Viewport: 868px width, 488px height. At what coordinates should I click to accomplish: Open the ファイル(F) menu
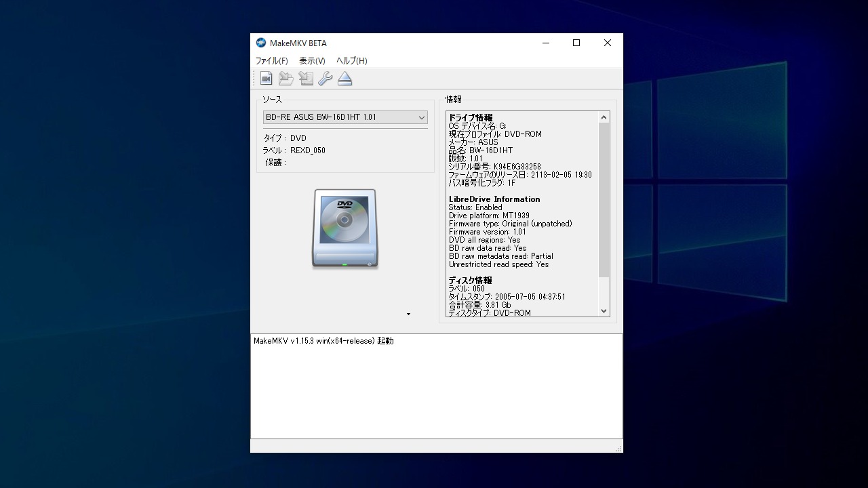(271, 61)
